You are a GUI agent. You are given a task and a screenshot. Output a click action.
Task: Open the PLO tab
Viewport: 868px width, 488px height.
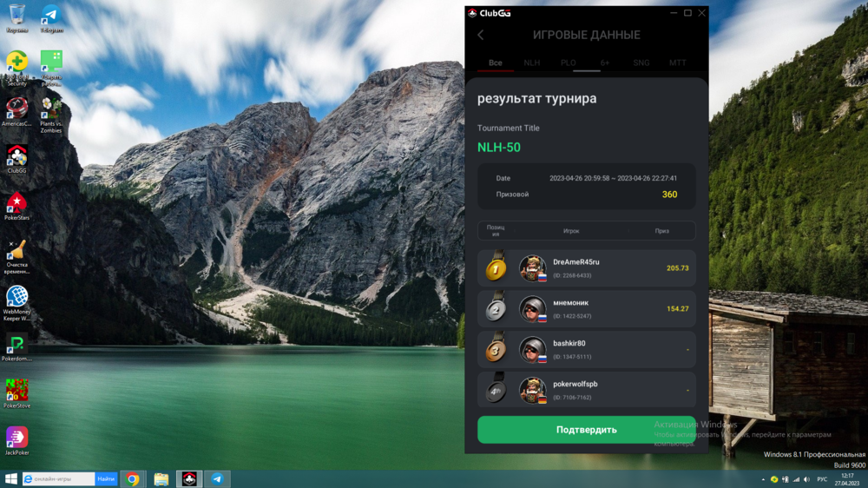(x=568, y=63)
